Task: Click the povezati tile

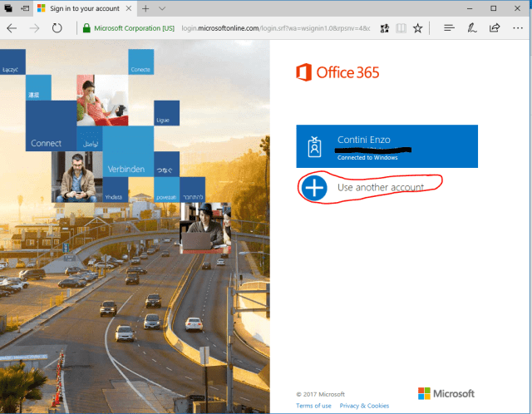Action: tap(166, 190)
